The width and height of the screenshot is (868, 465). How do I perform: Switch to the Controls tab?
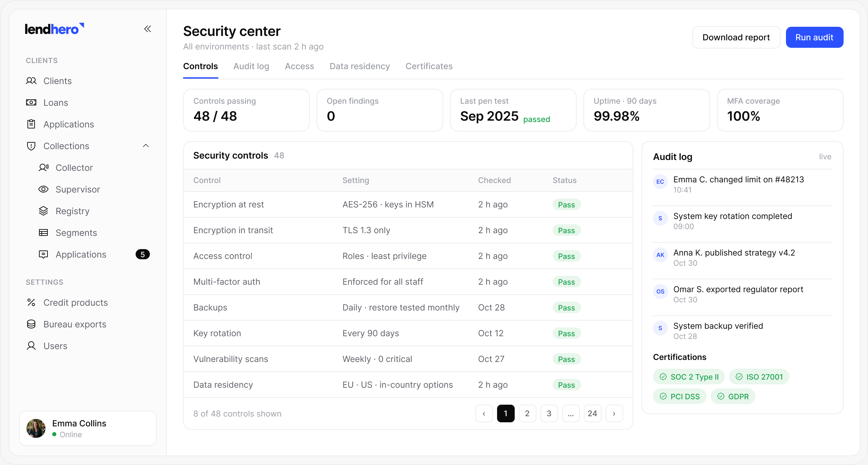click(200, 66)
